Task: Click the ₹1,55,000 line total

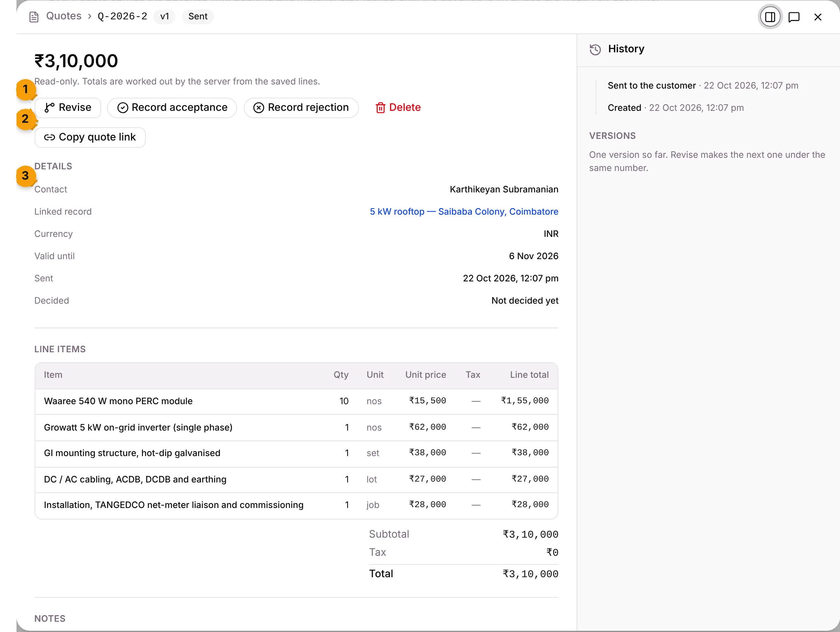Action: click(525, 401)
